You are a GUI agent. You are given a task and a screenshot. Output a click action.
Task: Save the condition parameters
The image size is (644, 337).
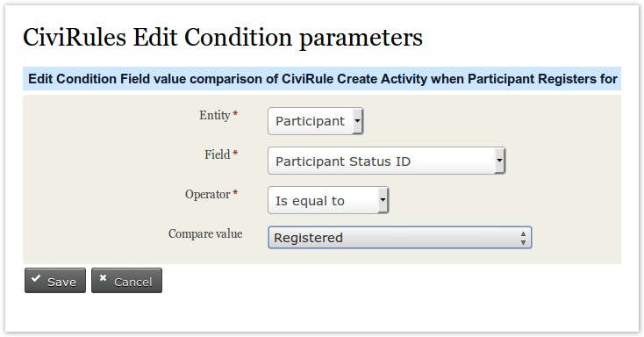pos(55,281)
